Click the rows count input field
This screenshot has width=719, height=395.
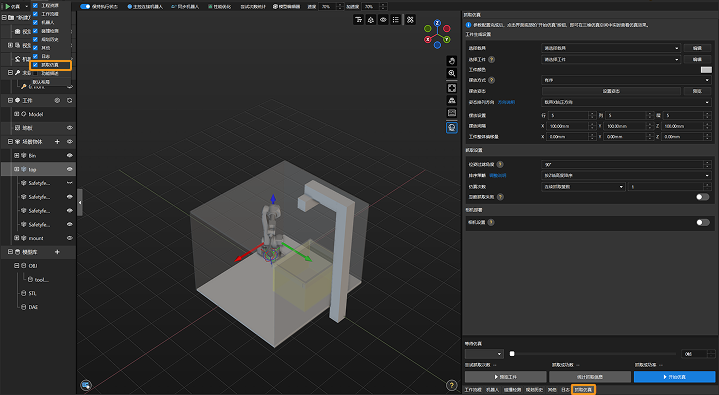(571, 116)
